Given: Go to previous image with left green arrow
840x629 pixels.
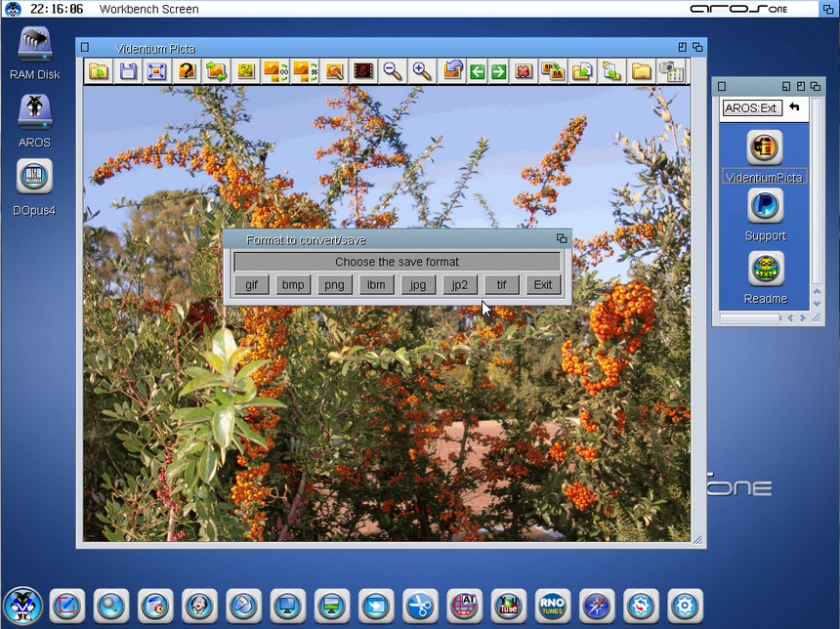Looking at the screenshot, I should tap(477, 71).
